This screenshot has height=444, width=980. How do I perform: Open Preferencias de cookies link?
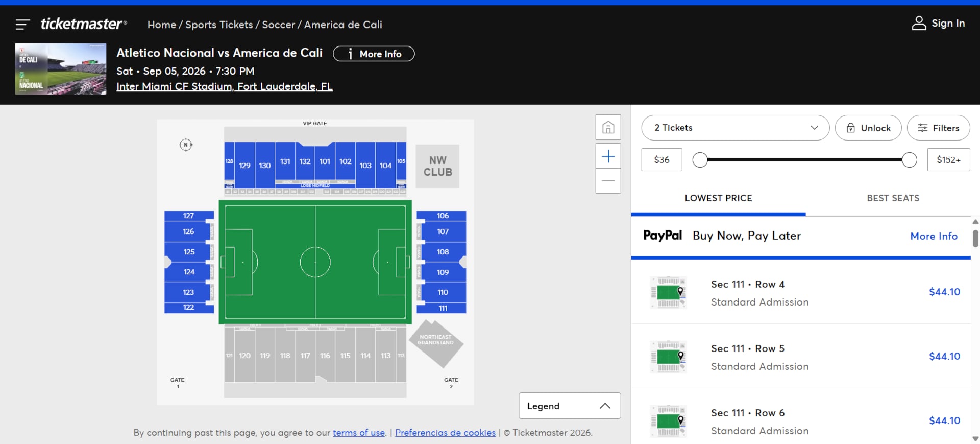point(445,433)
